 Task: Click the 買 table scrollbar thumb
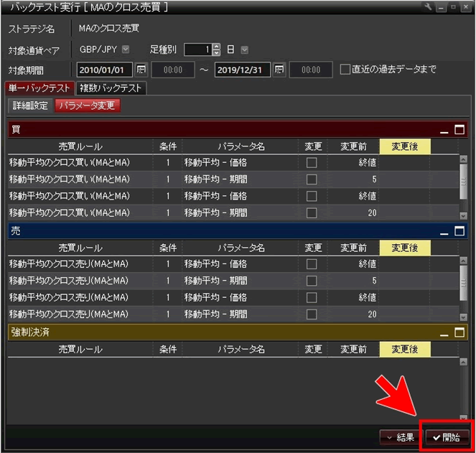463,182
